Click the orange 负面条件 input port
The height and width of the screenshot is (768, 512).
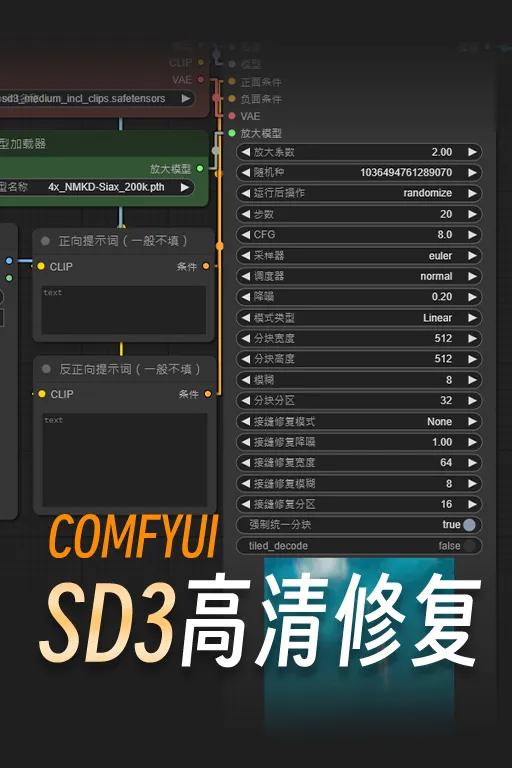232,99
